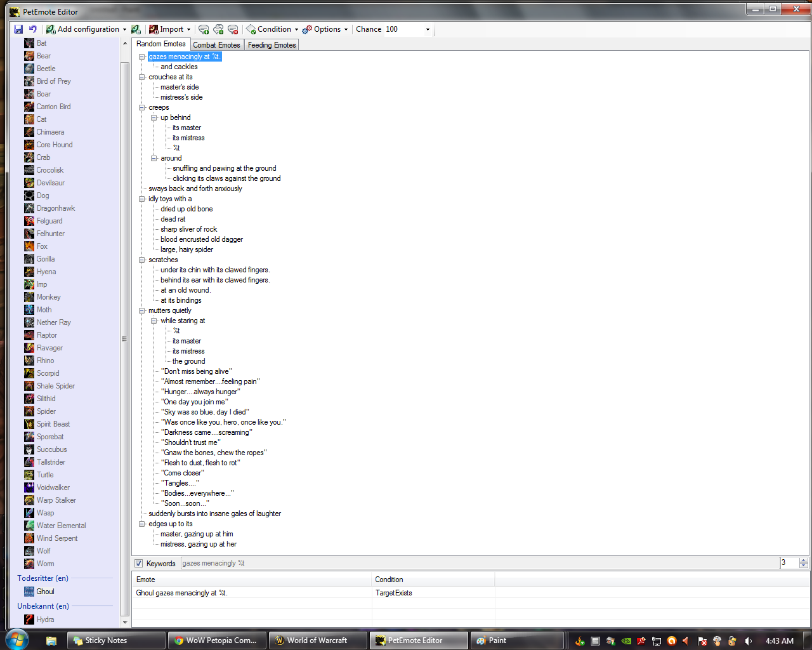Screen dimensions: 812x650
Task: Collapse the 'creeps' tree node
Action: coord(142,107)
